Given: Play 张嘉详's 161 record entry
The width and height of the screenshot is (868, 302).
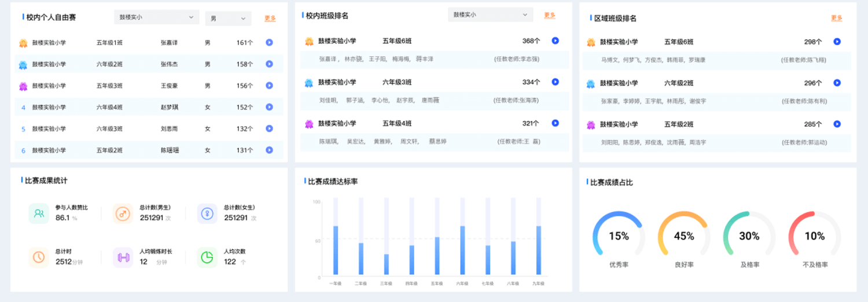Looking at the screenshot, I should (269, 42).
